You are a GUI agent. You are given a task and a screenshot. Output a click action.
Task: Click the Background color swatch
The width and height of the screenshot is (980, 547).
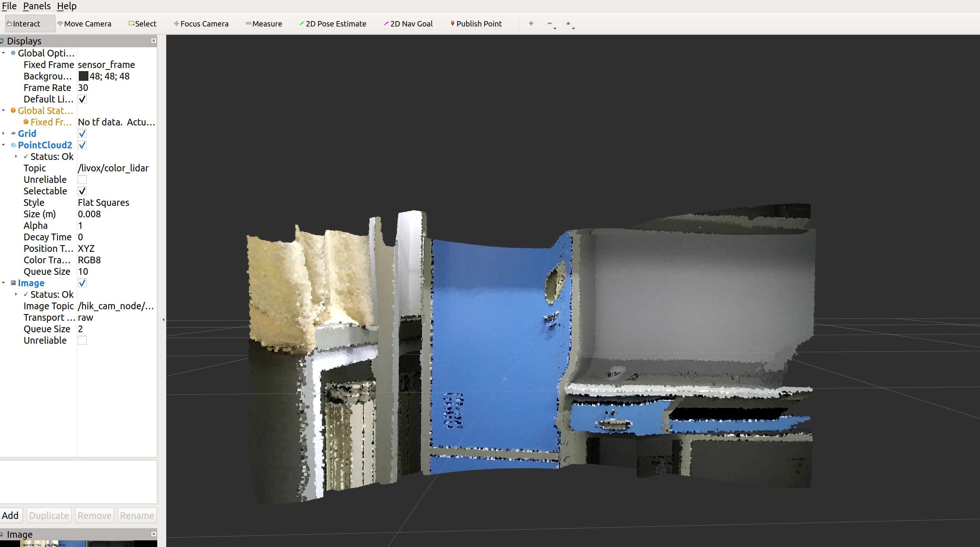pos(83,76)
